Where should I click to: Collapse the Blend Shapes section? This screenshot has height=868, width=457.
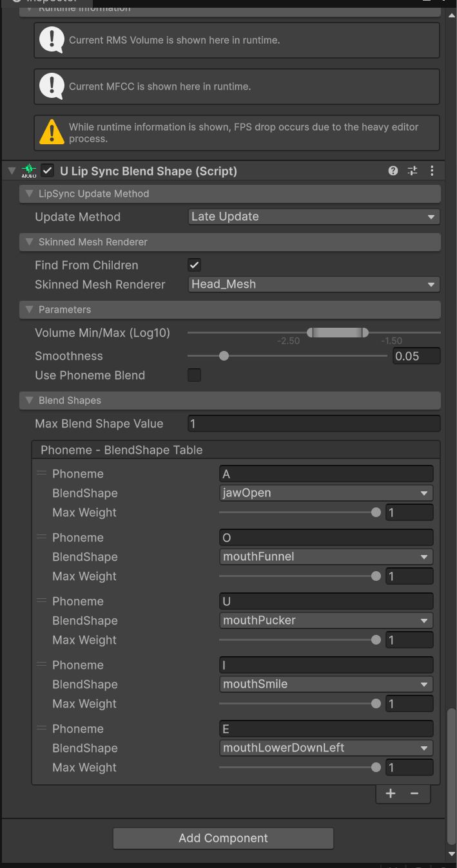28,401
